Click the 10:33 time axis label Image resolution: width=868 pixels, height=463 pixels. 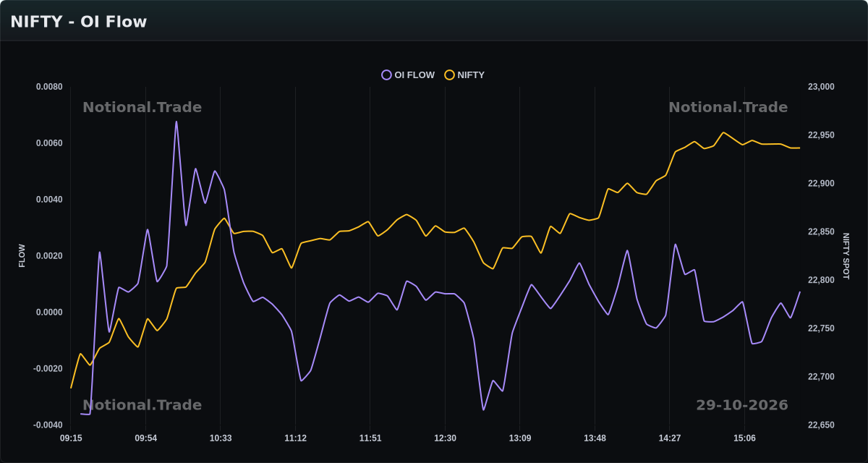[221, 438]
